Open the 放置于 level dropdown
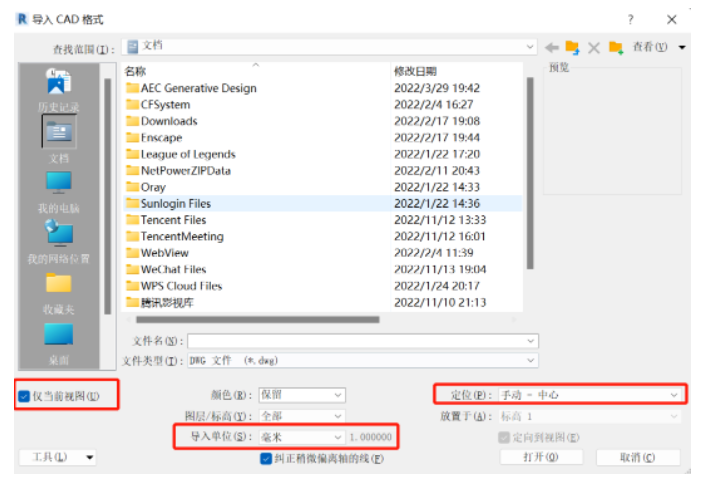 674,416
